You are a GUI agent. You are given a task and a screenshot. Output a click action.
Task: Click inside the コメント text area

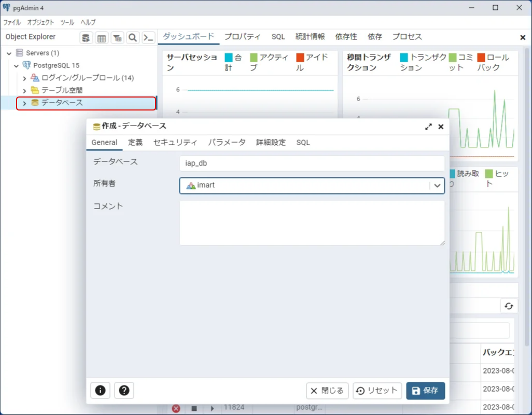(311, 223)
